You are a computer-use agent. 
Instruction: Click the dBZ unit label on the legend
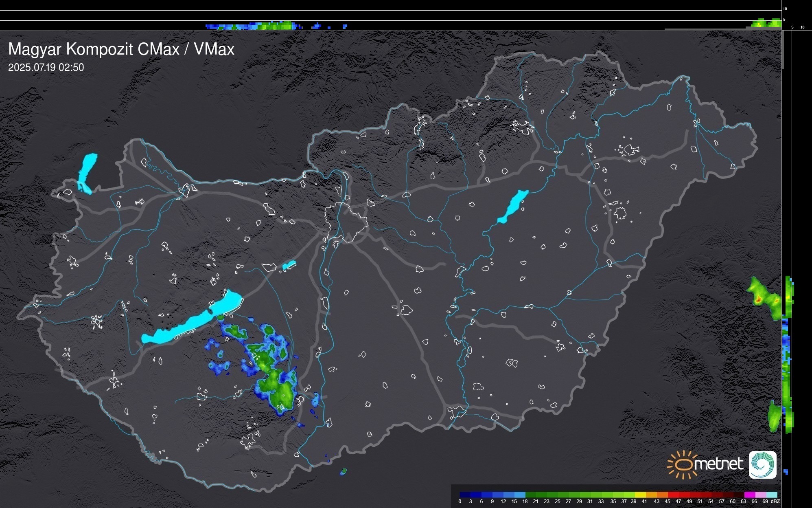pos(775,501)
